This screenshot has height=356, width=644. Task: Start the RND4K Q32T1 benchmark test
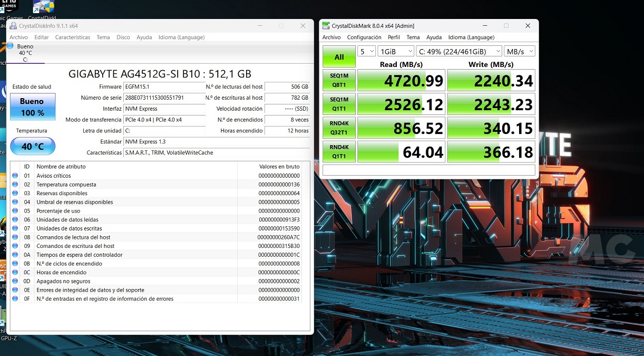pos(339,128)
